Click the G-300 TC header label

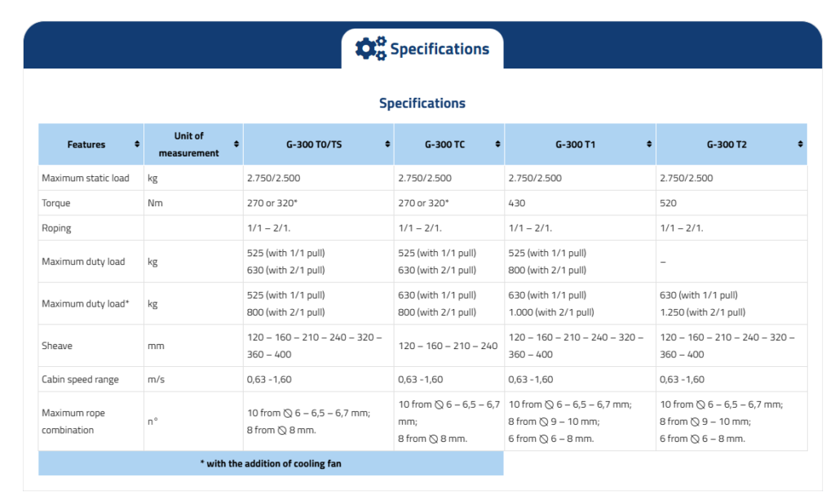(444, 144)
